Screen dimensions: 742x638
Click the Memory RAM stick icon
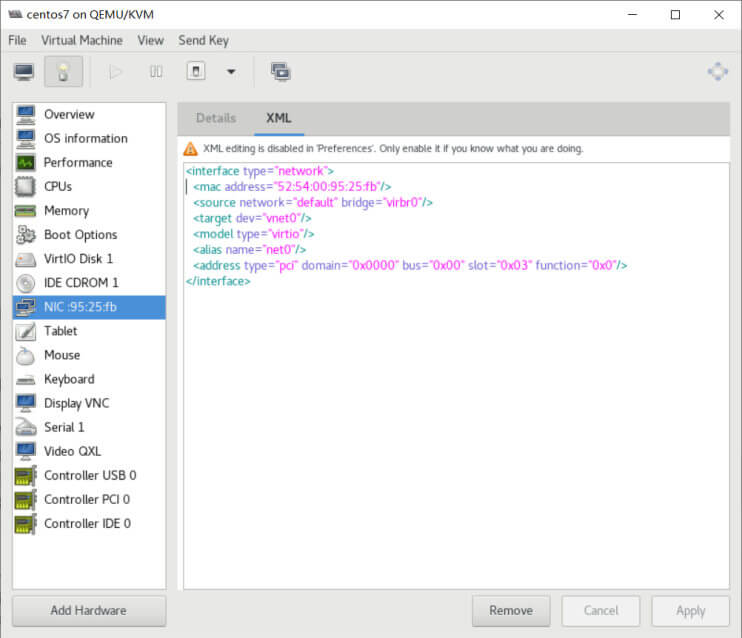(26, 211)
